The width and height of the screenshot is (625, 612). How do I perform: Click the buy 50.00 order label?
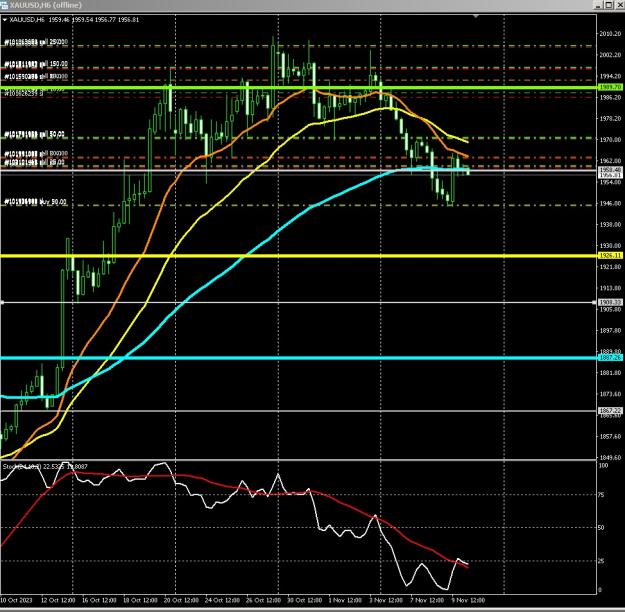[x=35, y=202]
